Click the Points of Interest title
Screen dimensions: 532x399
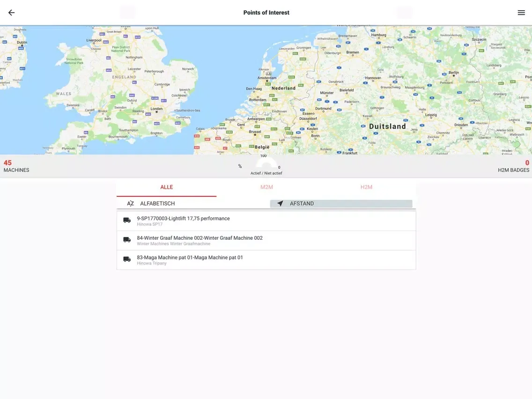(266, 13)
